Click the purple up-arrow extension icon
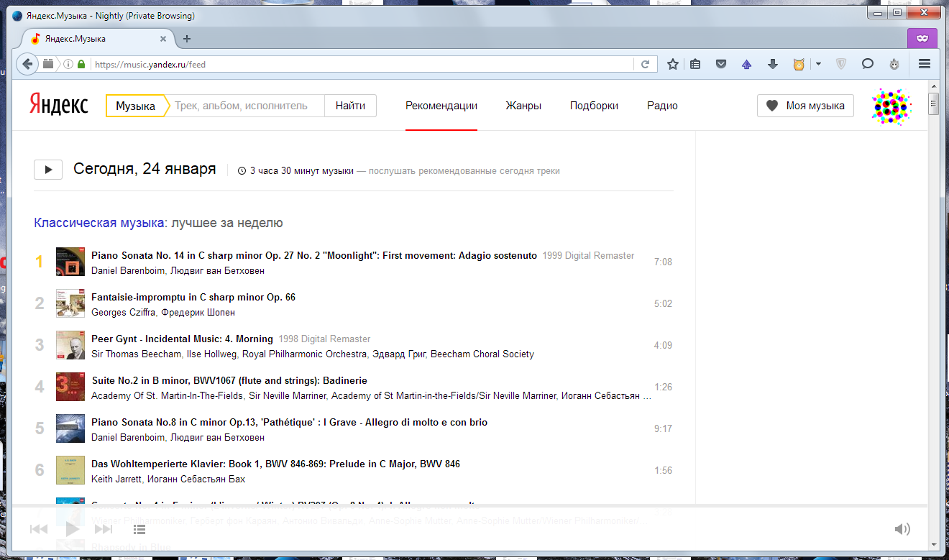The width and height of the screenshot is (949, 560). pos(746,64)
